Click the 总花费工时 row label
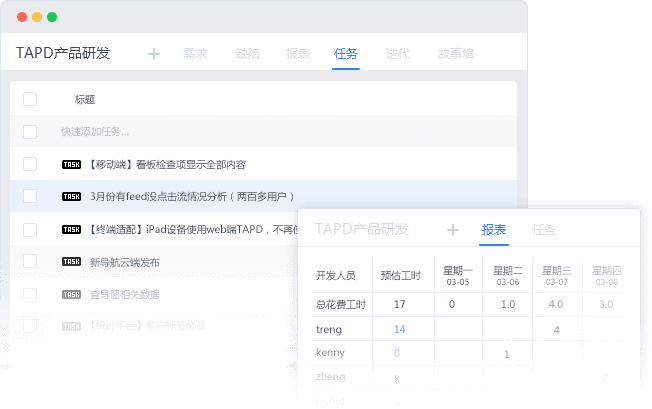 point(341,305)
